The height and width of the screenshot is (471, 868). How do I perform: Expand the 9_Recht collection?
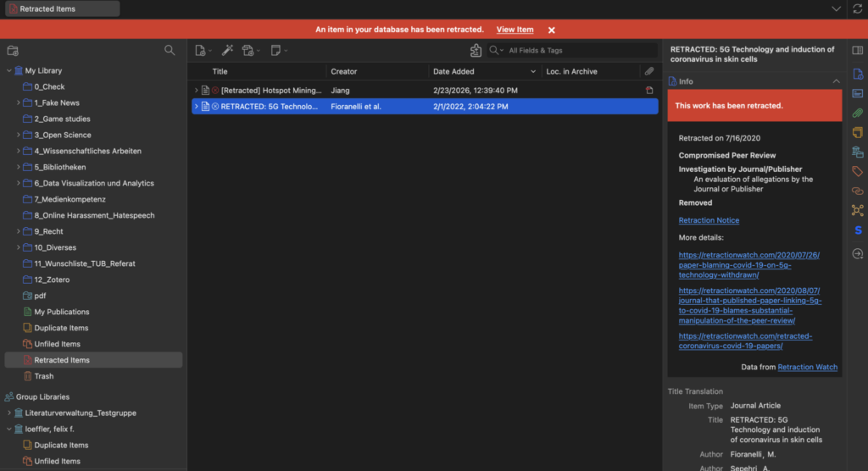click(x=19, y=231)
